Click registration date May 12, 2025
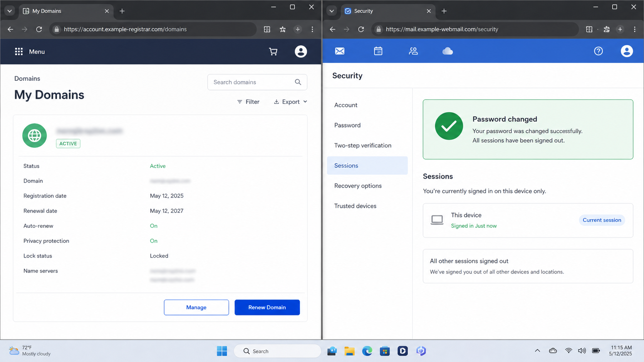 pyautogui.click(x=166, y=196)
